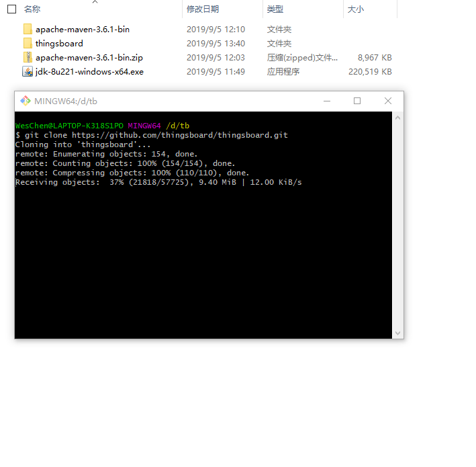Click the date 2019/9/5 12:10
Screen dimensions: 476x467
pos(216,29)
